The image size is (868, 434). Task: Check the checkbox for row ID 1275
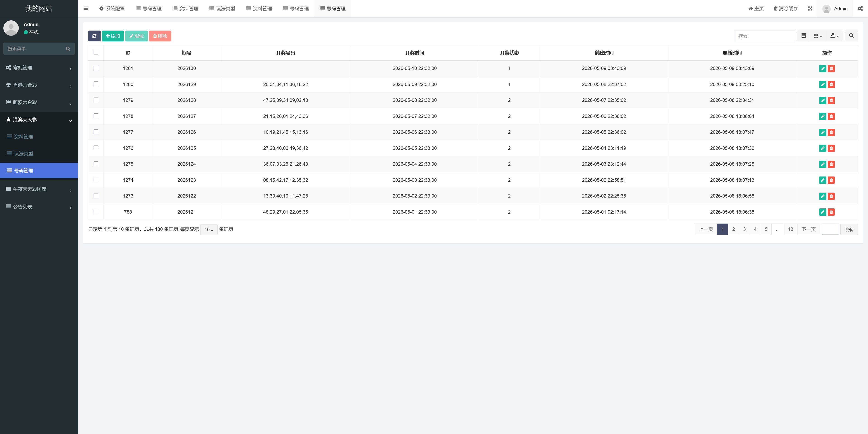click(96, 164)
